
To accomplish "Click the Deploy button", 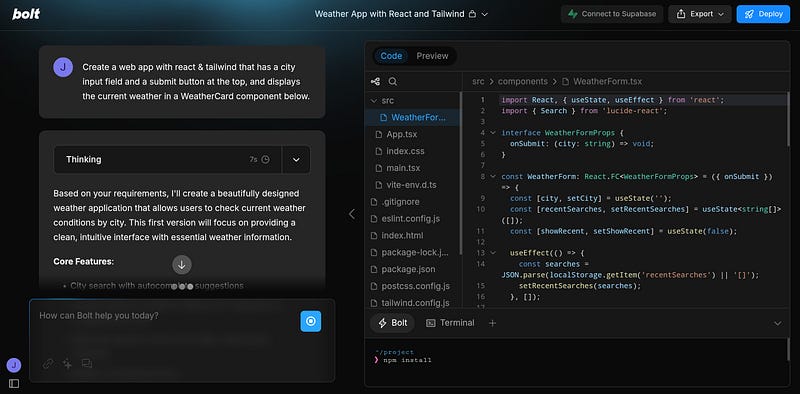I will point(763,14).
